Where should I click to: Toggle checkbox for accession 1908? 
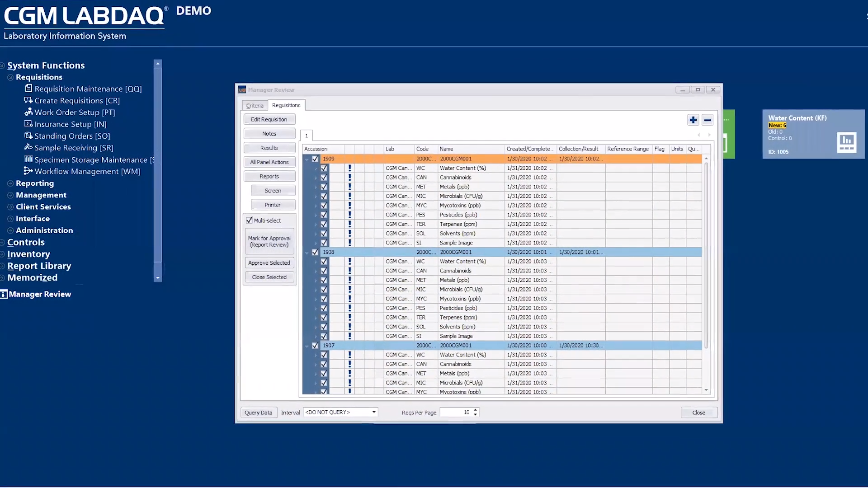315,252
